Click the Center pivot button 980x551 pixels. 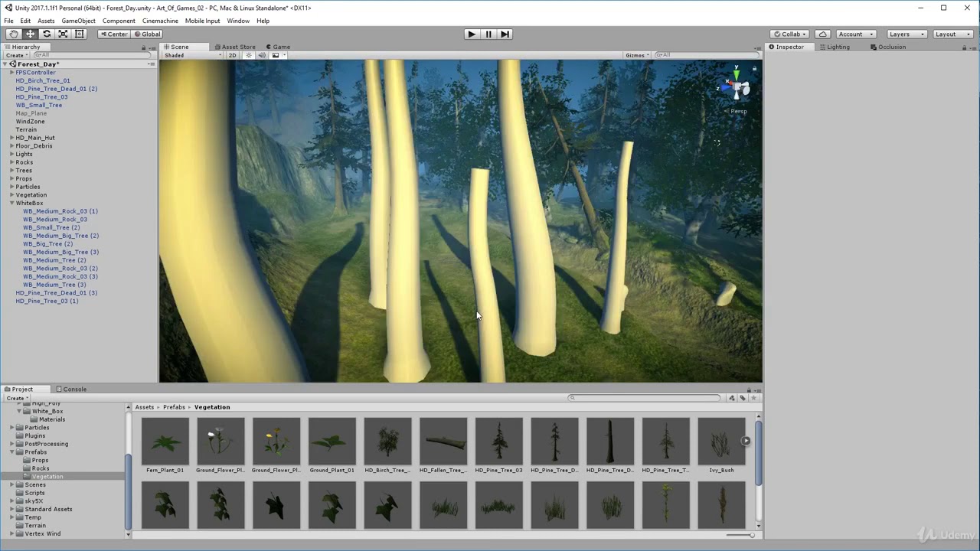click(113, 34)
